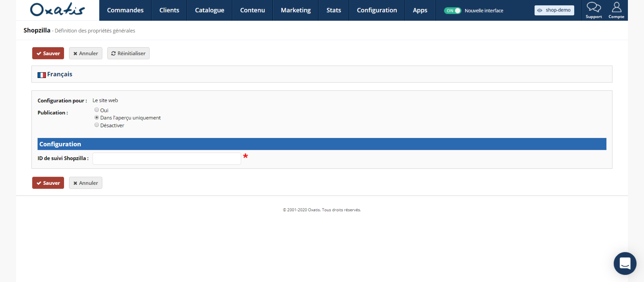Click the Réinitialiser button
Image resolution: width=644 pixels, height=282 pixels.
[128, 53]
